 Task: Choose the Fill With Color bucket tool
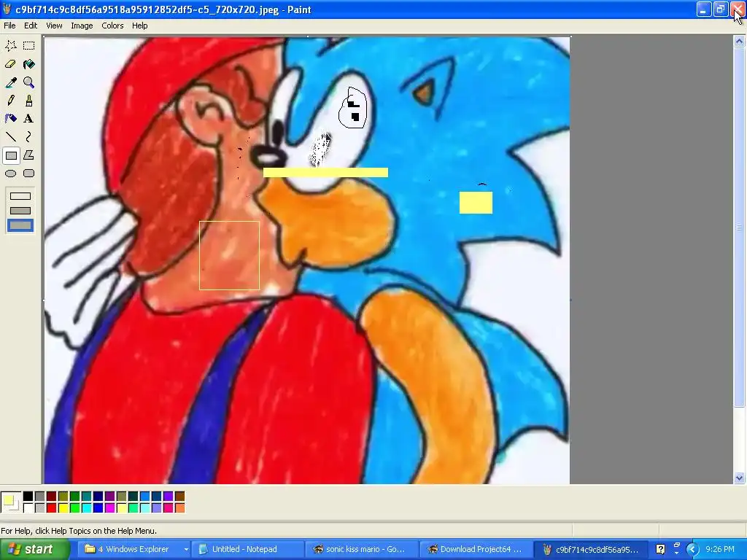pyautogui.click(x=29, y=64)
